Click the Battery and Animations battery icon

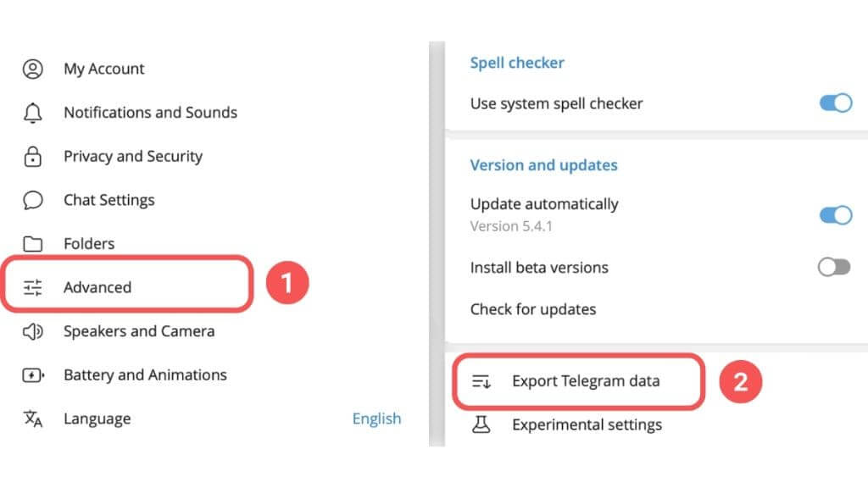pyautogui.click(x=33, y=375)
